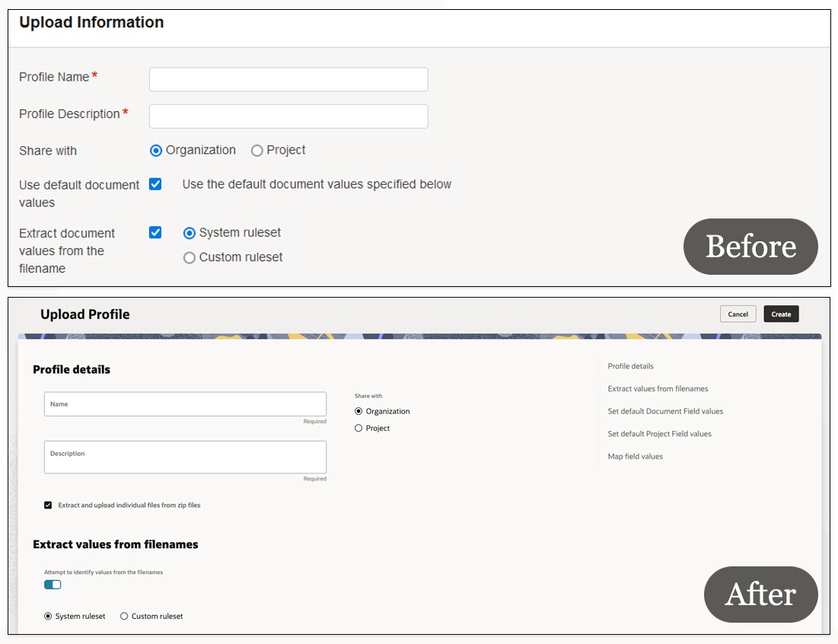The image size is (838, 644).
Task: Choose Custom ruleset in Upload Information form
Action: coord(190,258)
